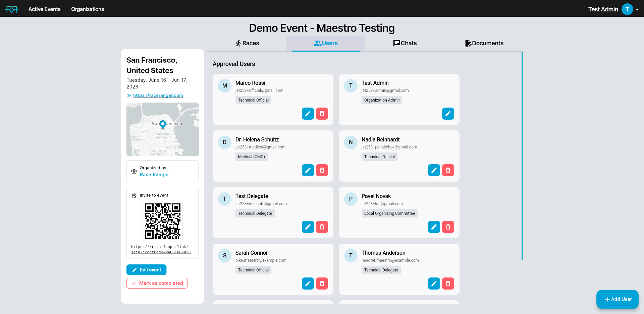Click Pavel Novak's P avatar
Screen dimensions: 644x314
point(351,199)
